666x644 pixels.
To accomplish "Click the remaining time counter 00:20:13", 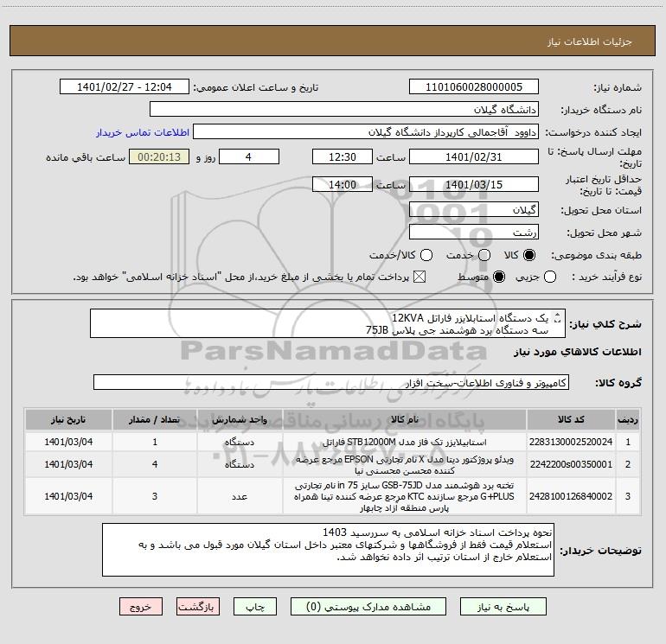I will tap(159, 156).
